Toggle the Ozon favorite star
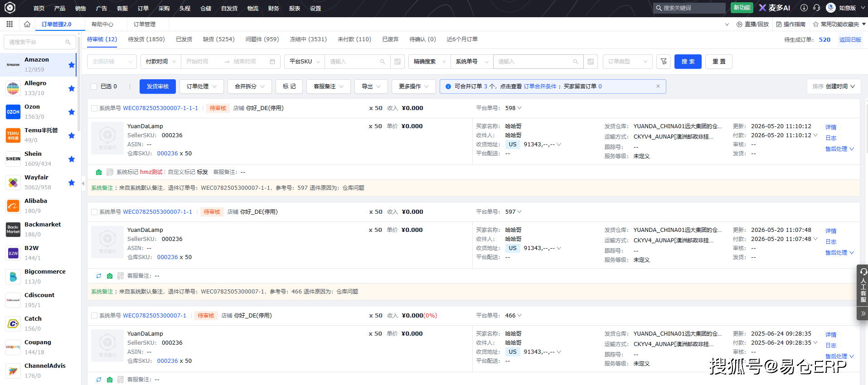 pyautogui.click(x=72, y=112)
